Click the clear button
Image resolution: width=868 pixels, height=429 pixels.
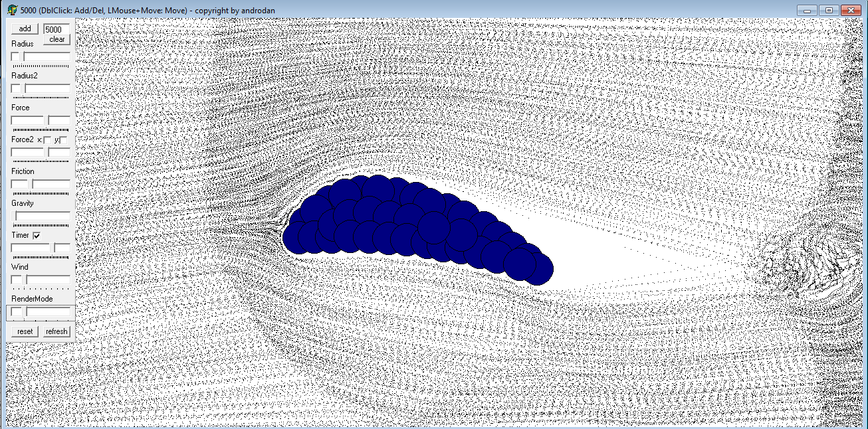[57, 40]
